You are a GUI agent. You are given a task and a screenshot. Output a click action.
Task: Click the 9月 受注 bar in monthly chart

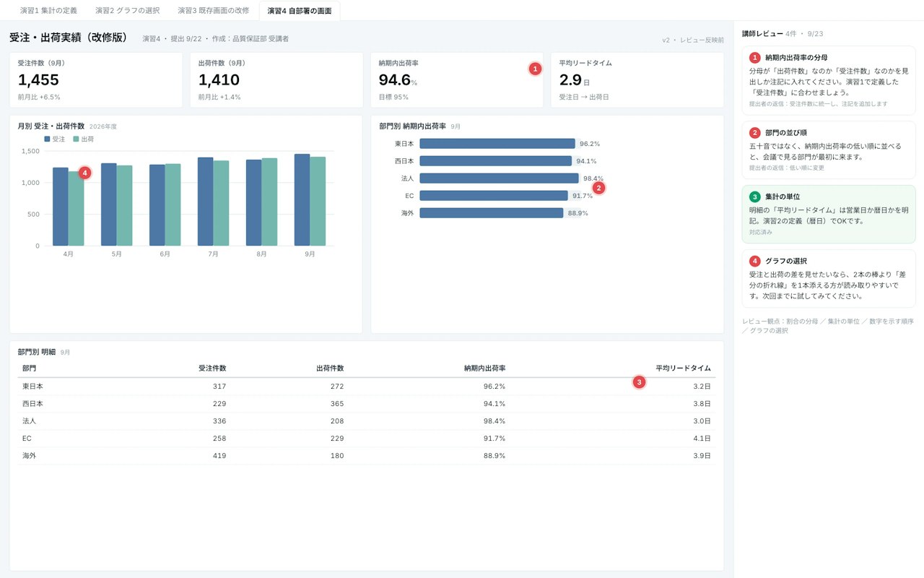302,200
